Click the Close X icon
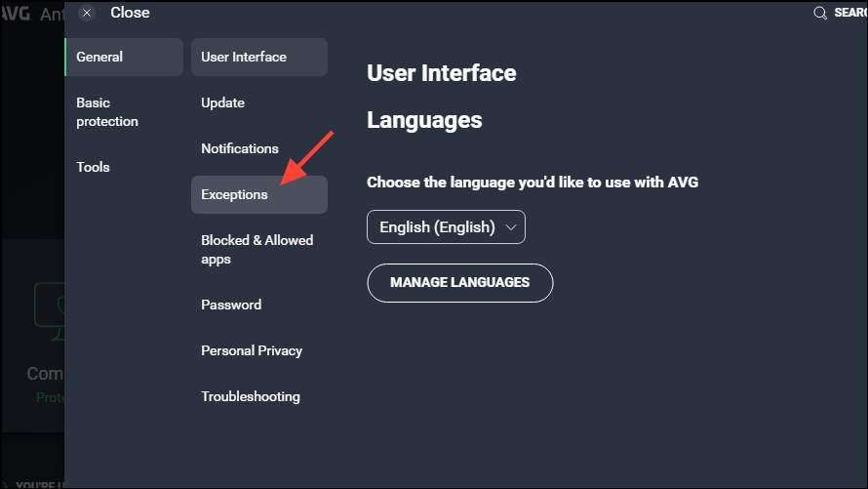Image resolution: width=868 pixels, height=489 pixels. click(87, 13)
